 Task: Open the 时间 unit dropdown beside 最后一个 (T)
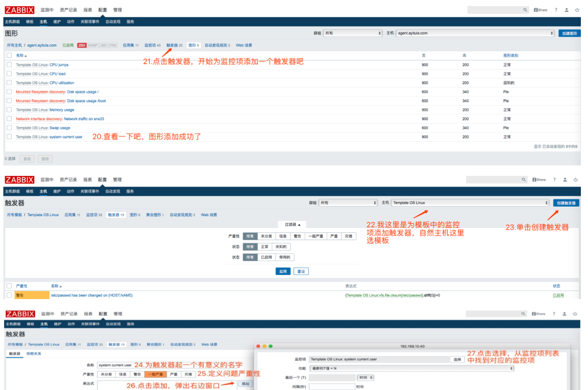coord(365,377)
